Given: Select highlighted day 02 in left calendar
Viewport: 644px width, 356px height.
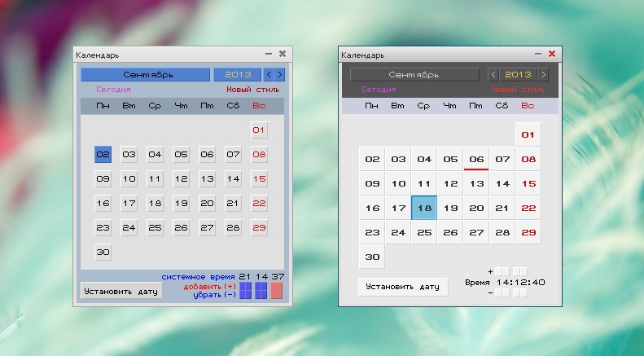Looking at the screenshot, I should (x=103, y=154).
